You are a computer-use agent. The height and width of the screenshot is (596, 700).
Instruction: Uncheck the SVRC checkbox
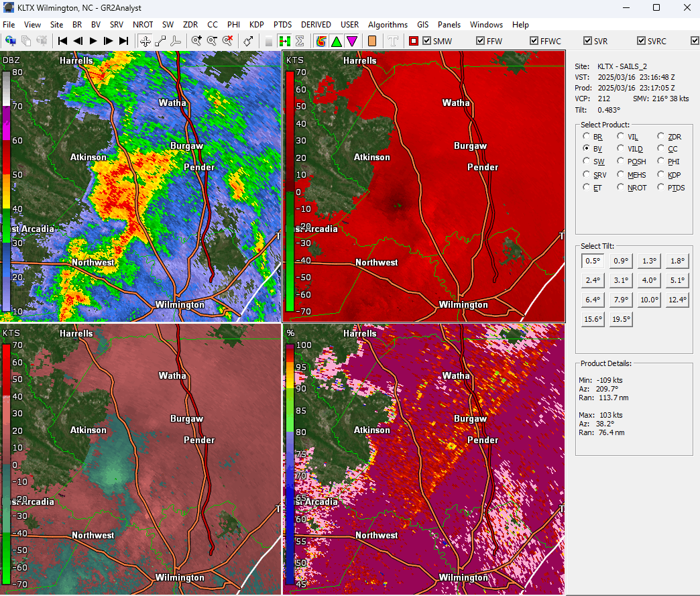[641, 41]
